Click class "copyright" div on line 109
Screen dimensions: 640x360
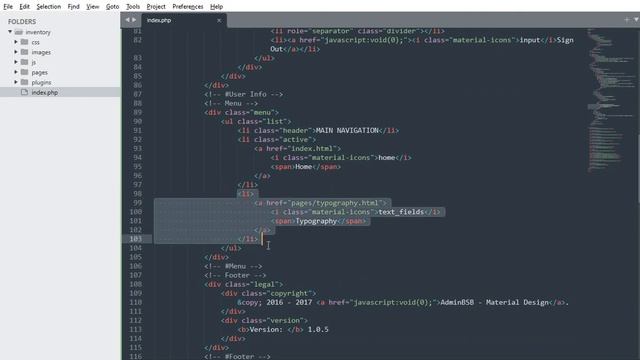tap(269, 293)
